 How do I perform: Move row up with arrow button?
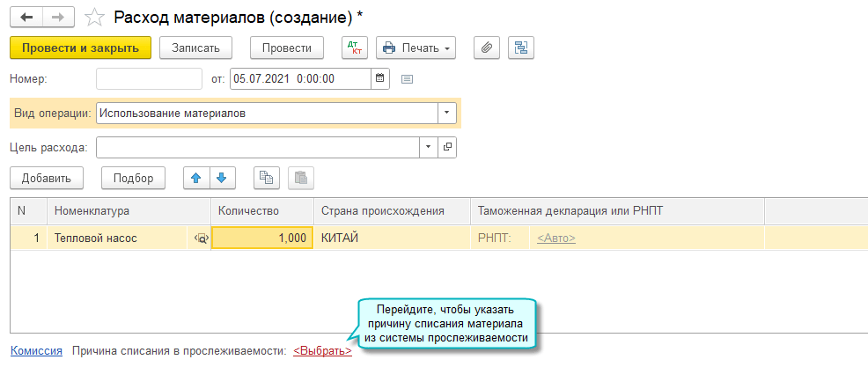196,178
